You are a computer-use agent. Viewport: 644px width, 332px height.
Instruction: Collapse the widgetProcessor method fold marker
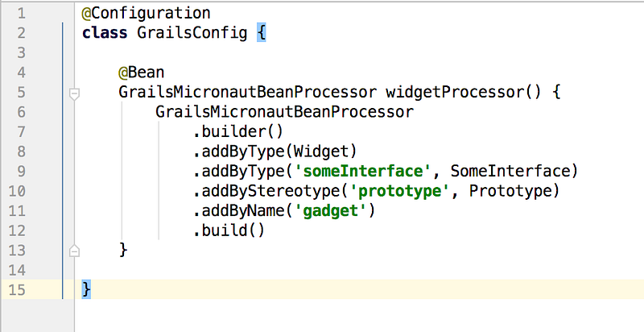coord(74,93)
